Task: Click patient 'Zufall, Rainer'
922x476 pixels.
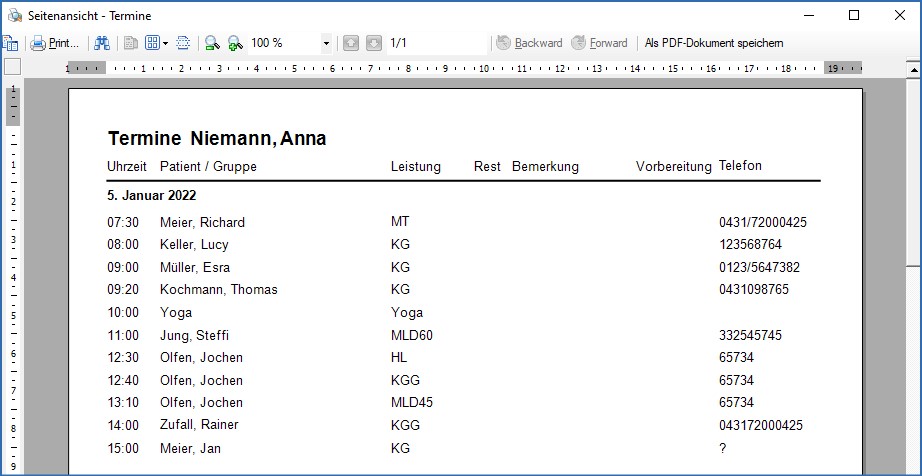Action: [199, 424]
